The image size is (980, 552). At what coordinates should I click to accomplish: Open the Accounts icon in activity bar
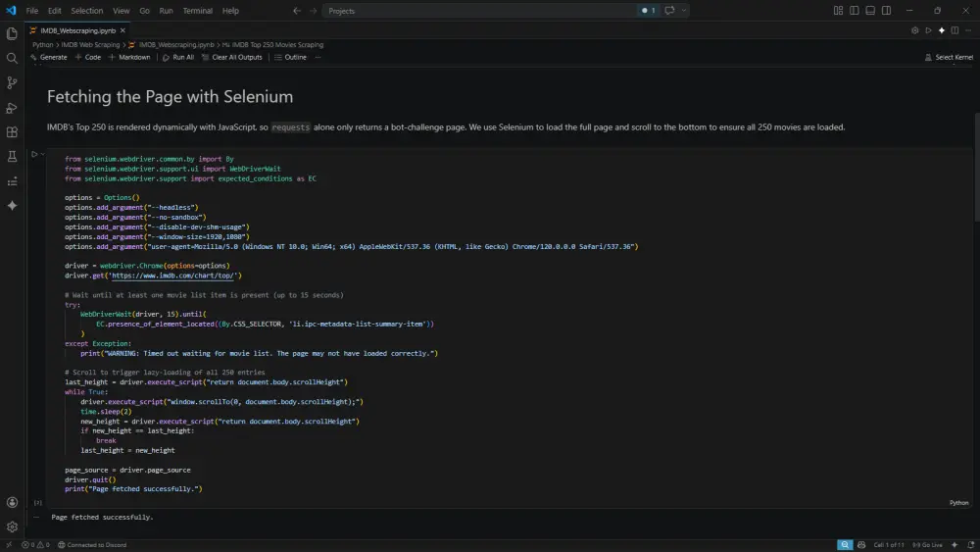(x=12, y=503)
